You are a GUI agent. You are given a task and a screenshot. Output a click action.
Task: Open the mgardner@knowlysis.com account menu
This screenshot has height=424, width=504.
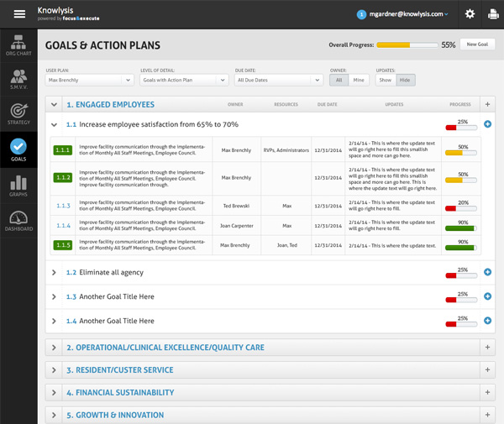tap(403, 14)
